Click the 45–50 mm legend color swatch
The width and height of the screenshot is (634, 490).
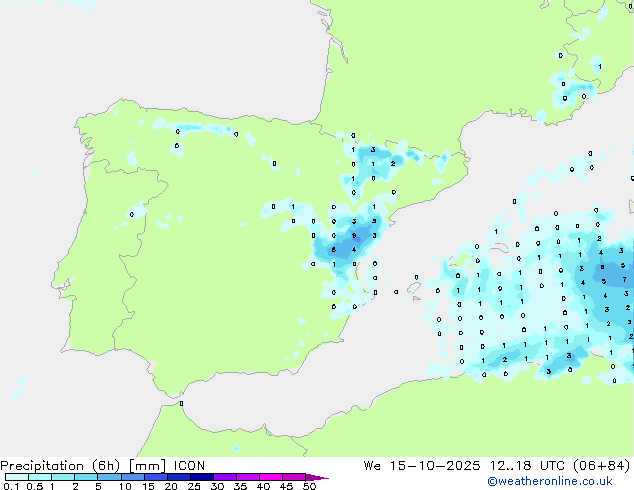(x=294, y=477)
